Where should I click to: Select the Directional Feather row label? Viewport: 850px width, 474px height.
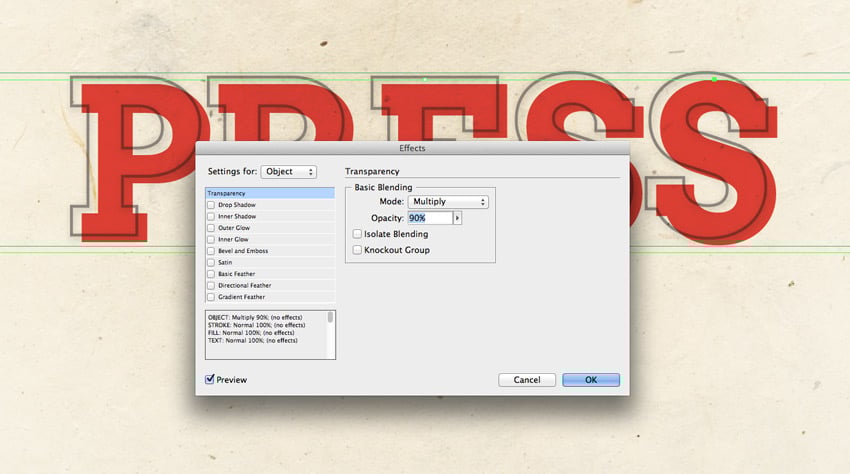tap(244, 285)
